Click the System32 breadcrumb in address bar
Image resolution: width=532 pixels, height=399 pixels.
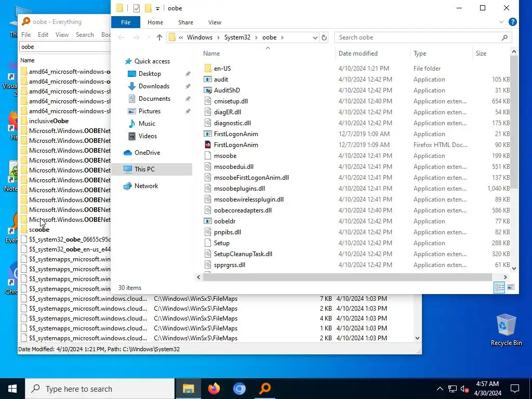click(237, 37)
